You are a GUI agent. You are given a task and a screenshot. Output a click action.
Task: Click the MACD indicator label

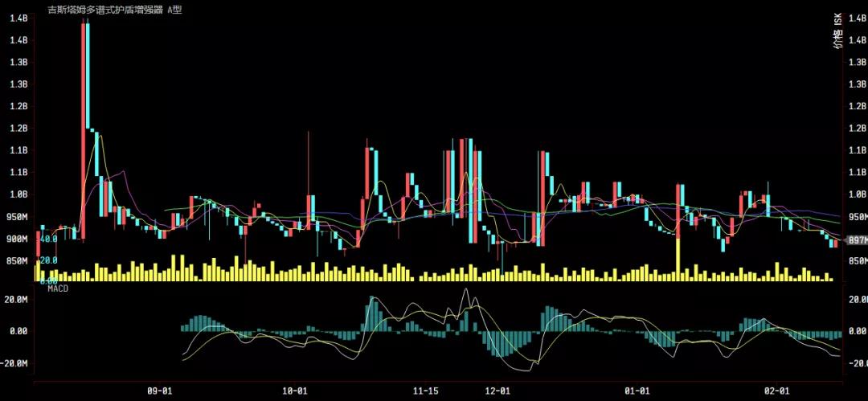tap(47, 288)
